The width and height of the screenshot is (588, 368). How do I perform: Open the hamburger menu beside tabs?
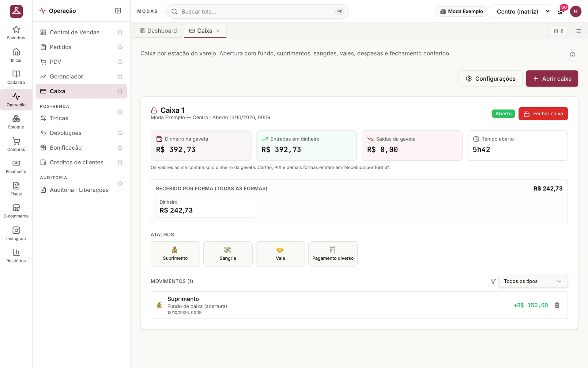coord(579,31)
